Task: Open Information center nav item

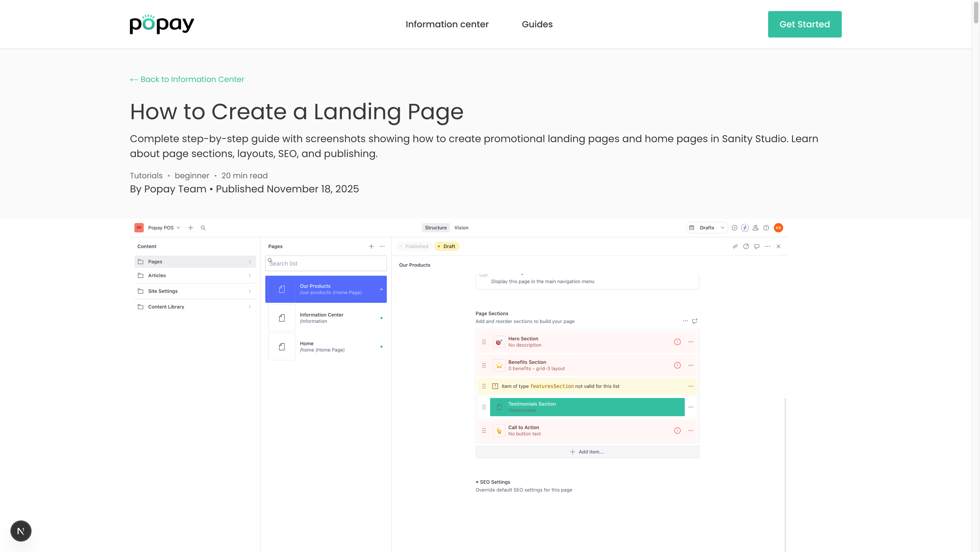Action: tap(447, 24)
